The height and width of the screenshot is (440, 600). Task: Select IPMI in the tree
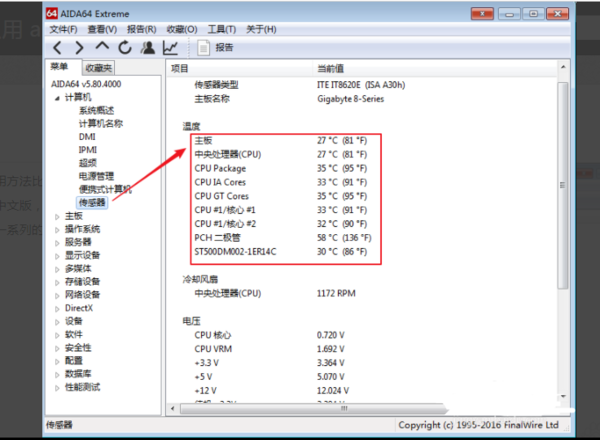click(x=88, y=150)
